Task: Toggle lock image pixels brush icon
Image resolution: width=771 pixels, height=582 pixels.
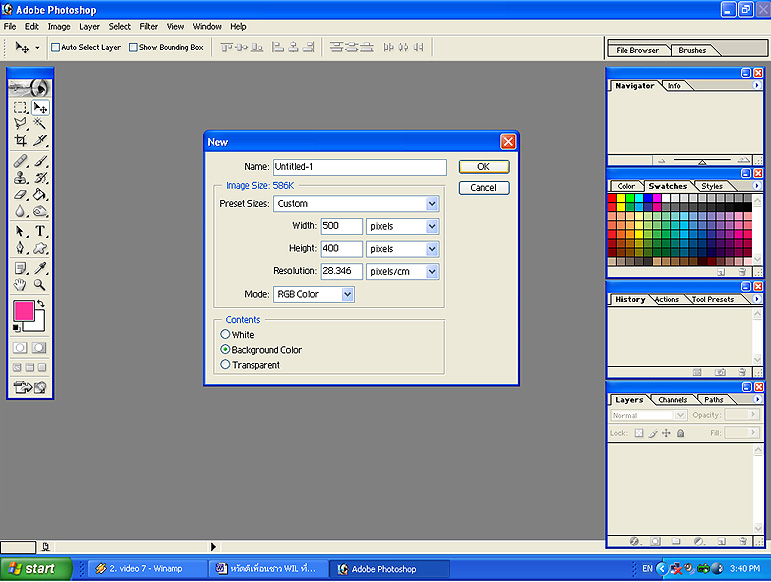Action: pyautogui.click(x=653, y=433)
